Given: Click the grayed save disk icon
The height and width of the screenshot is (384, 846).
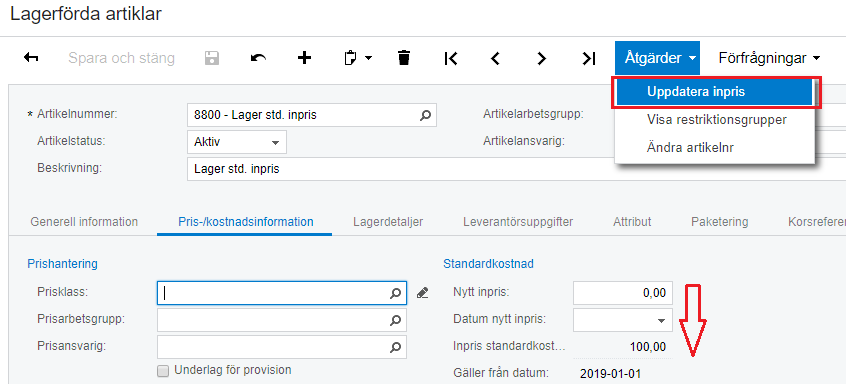Looking at the screenshot, I should [212, 58].
